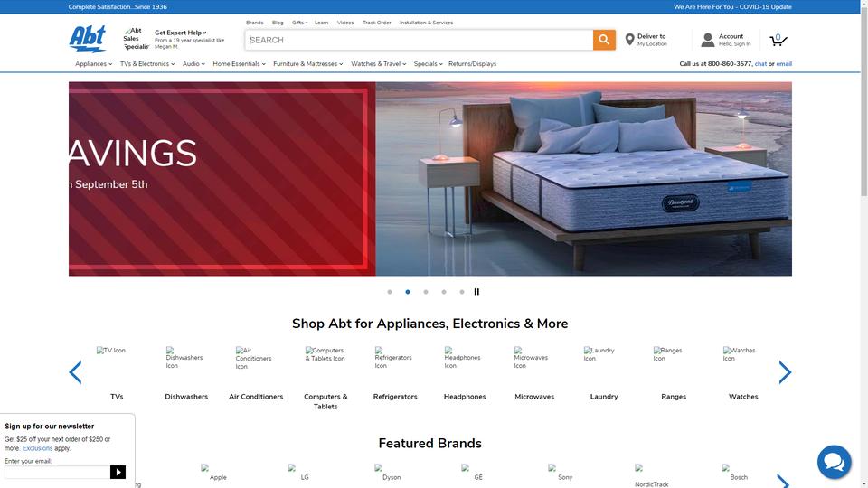This screenshot has height=488, width=868.
Task: Open the GE featured brand logo
Action: [473, 473]
